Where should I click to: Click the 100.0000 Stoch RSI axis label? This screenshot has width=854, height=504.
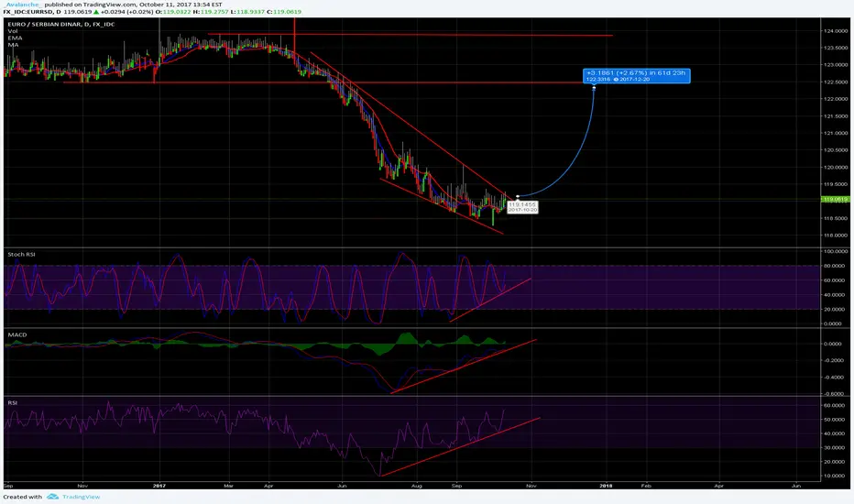836,251
